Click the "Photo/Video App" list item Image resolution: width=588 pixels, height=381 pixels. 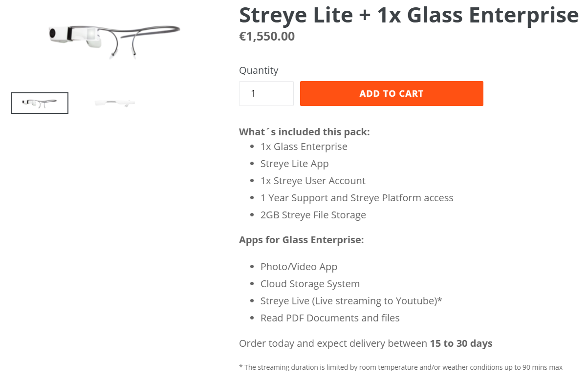pyautogui.click(x=299, y=267)
